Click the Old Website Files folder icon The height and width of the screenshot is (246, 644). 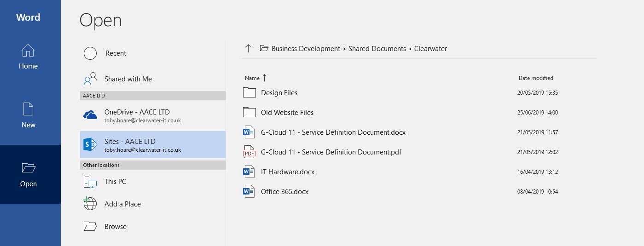pos(249,113)
